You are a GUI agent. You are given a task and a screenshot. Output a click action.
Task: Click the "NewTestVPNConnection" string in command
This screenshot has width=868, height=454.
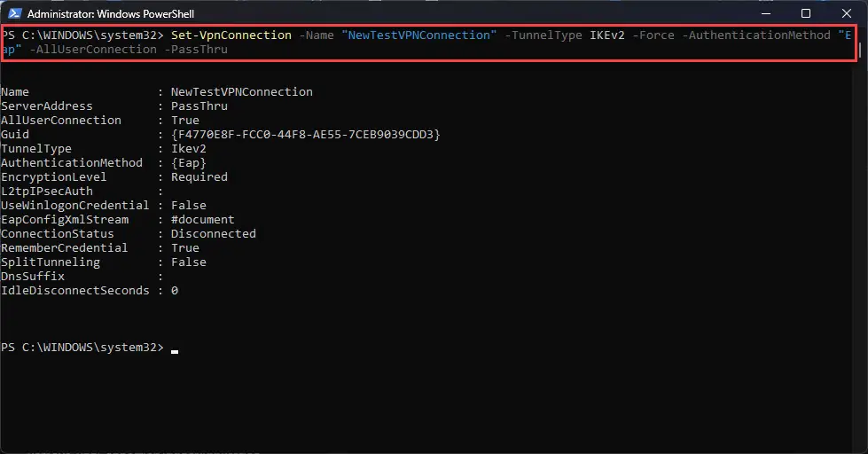coord(419,35)
